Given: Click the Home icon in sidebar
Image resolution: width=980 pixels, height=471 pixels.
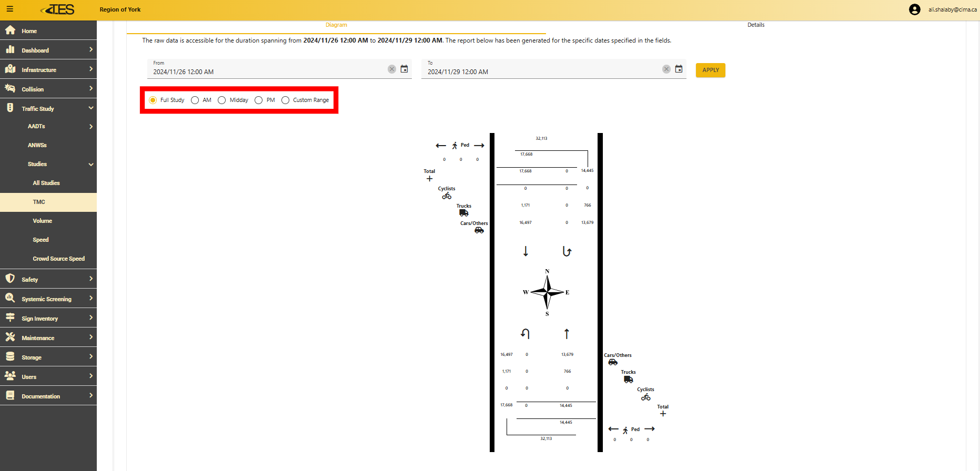Looking at the screenshot, I should coord(10,30).
